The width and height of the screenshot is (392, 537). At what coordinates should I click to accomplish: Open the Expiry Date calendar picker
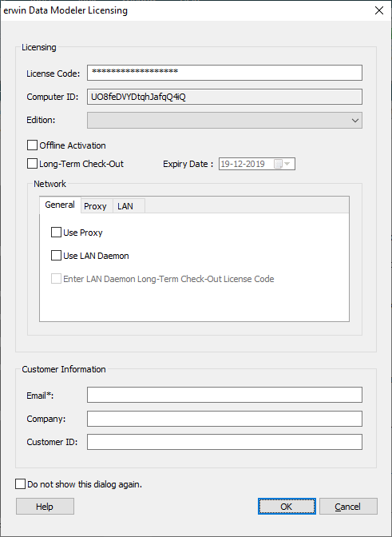(283, 164)
